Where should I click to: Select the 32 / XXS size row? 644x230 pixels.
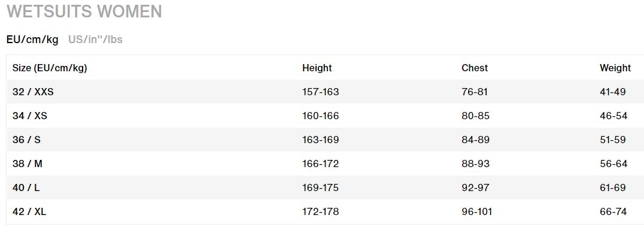click(325, 92)
